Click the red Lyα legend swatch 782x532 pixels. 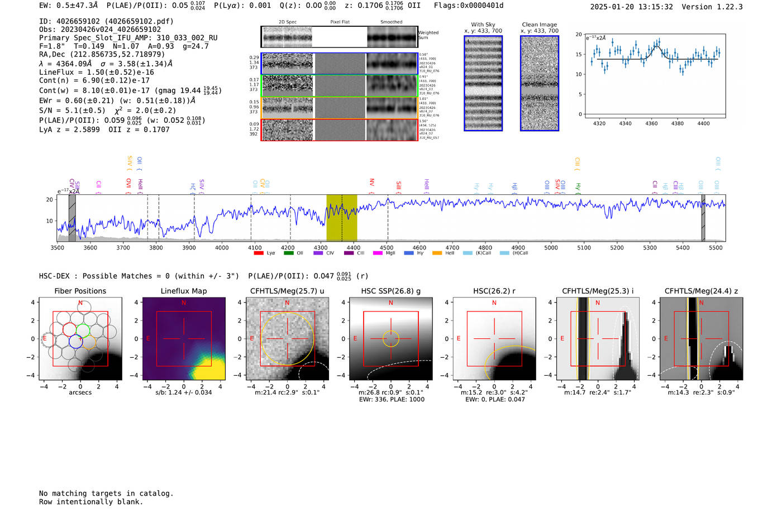click(259, 253)
